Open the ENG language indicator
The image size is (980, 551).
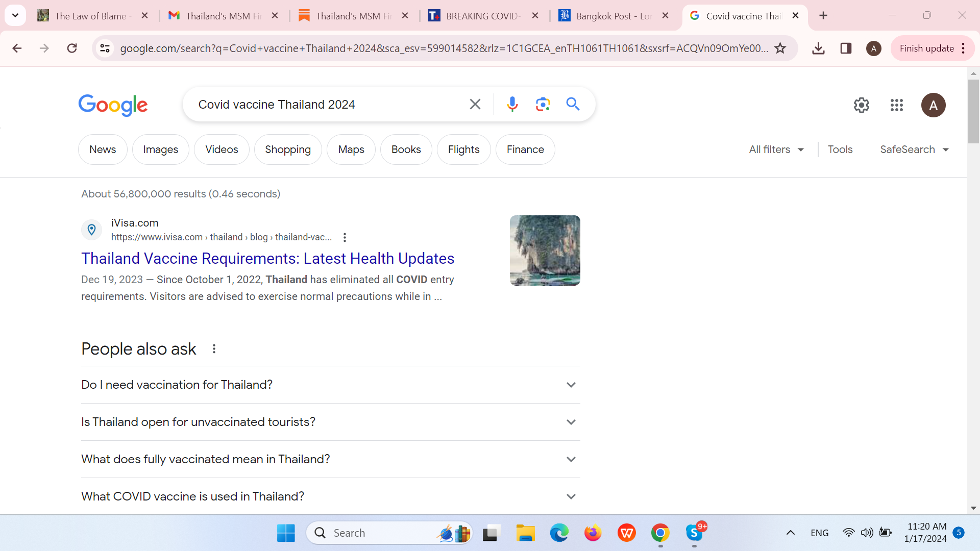coord(819,533)
